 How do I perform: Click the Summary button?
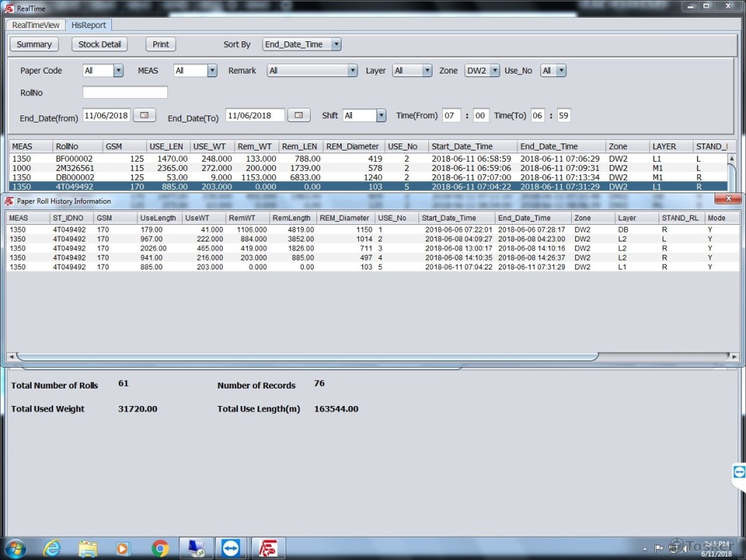point(34,44)
